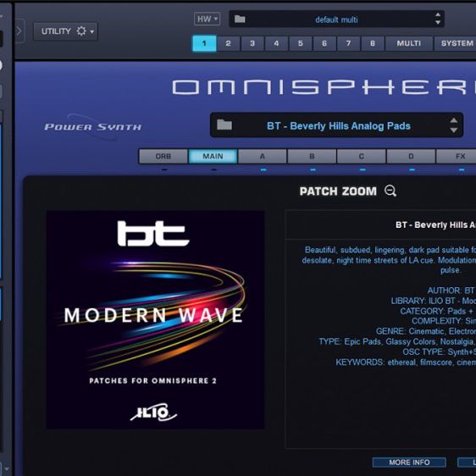Click the Patch Zoom magnifier icon
The image size is (476, 476).
tap(390, 191)
